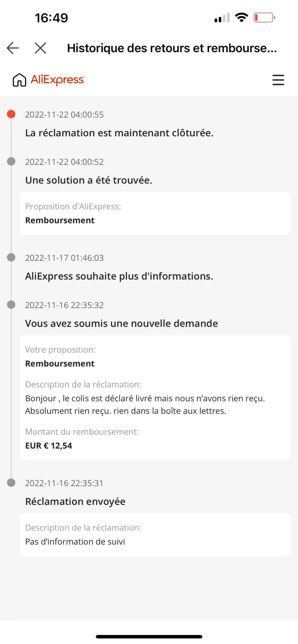This screenshot has width=298, height=644.
Task: Tap the battery indicator icon
Action: coord(264,17)
